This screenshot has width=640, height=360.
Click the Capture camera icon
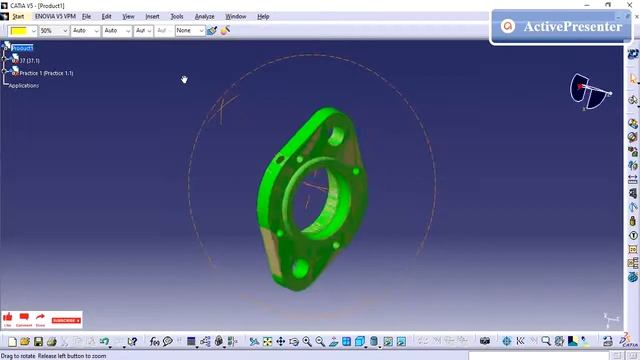tap(484, 341)
